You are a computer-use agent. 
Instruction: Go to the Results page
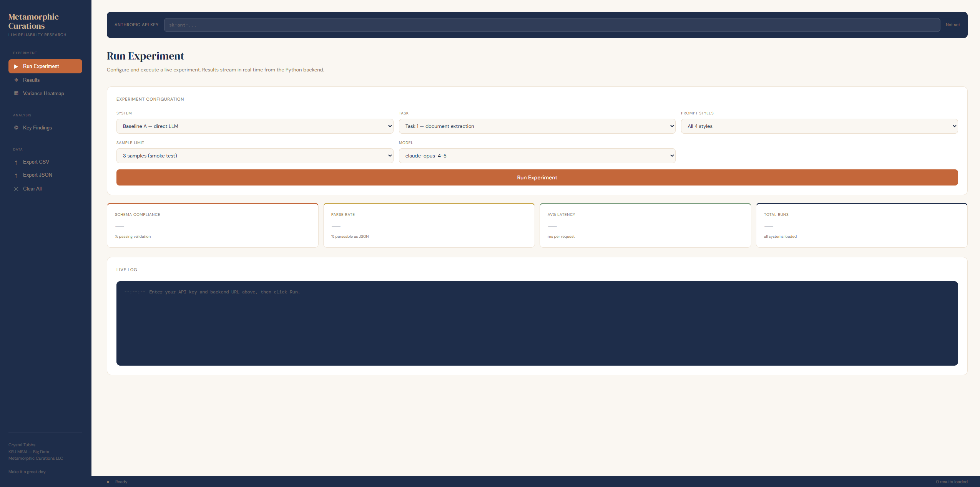click(45, 80)
